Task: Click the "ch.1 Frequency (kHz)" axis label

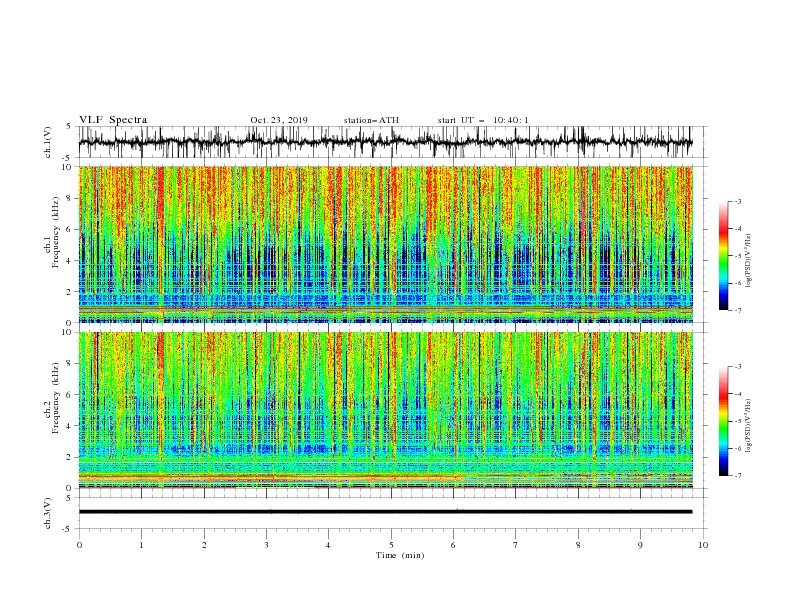Action: click(52, 232)
